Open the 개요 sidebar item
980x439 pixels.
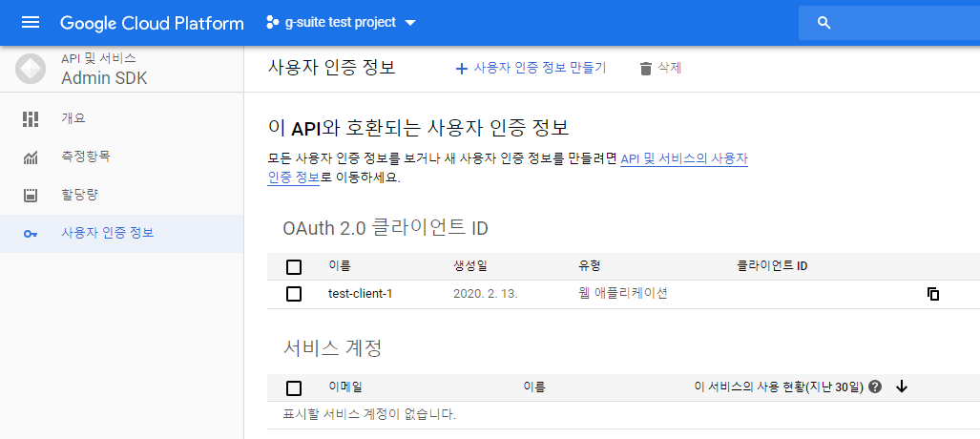click(121, 118)
